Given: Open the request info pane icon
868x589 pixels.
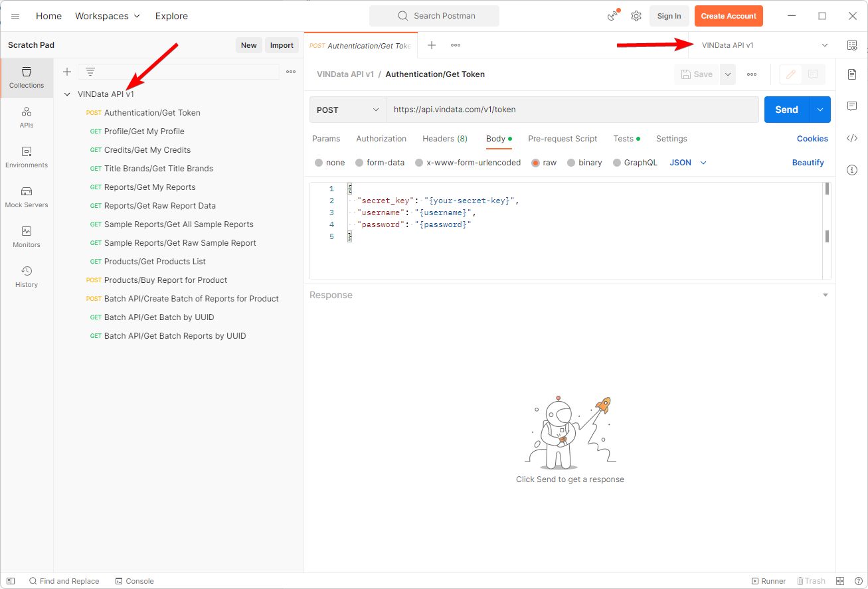Looking at the screenshot, I should 852,170.
